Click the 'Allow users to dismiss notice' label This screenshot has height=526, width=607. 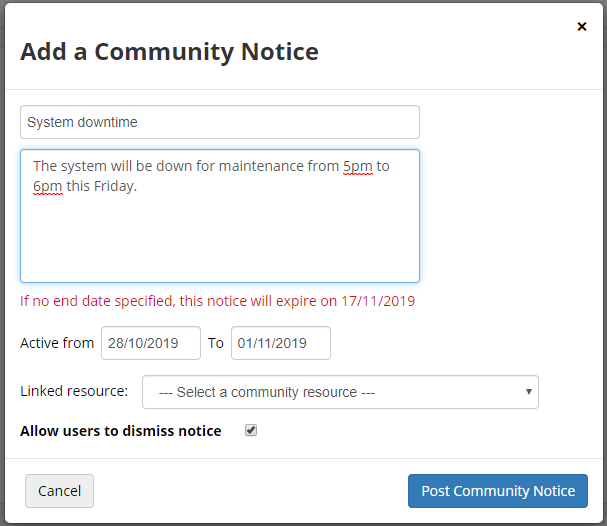click(x=121, y=431)
